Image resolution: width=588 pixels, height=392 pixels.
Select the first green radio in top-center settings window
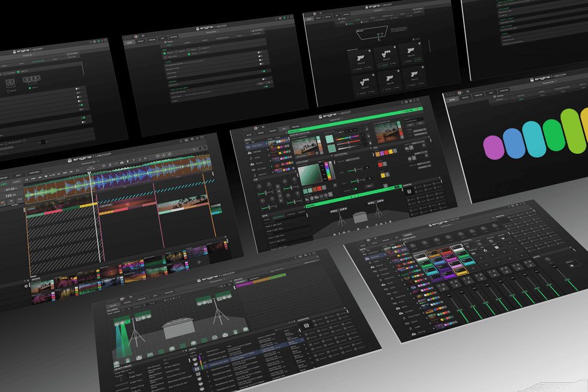[164, 53]
